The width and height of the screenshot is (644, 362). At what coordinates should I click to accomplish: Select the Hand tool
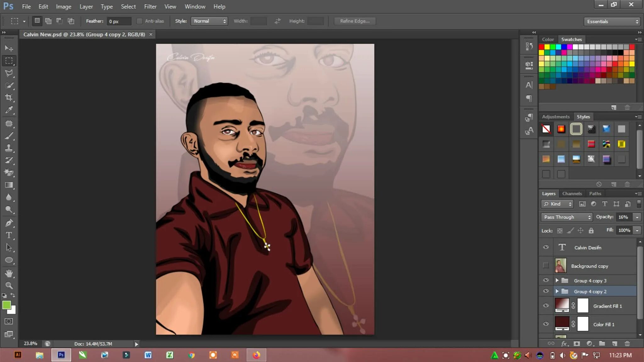(x=9, y=273)
